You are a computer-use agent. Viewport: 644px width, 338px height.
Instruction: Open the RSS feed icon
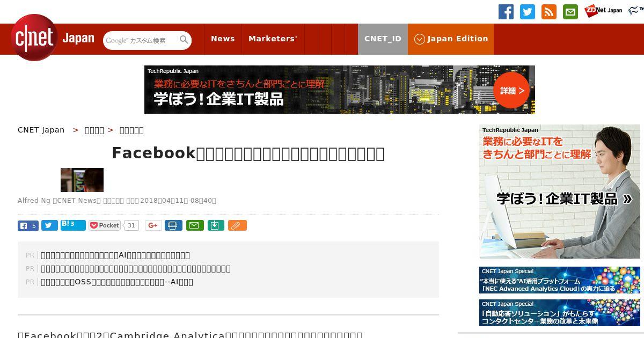point(549,12)
